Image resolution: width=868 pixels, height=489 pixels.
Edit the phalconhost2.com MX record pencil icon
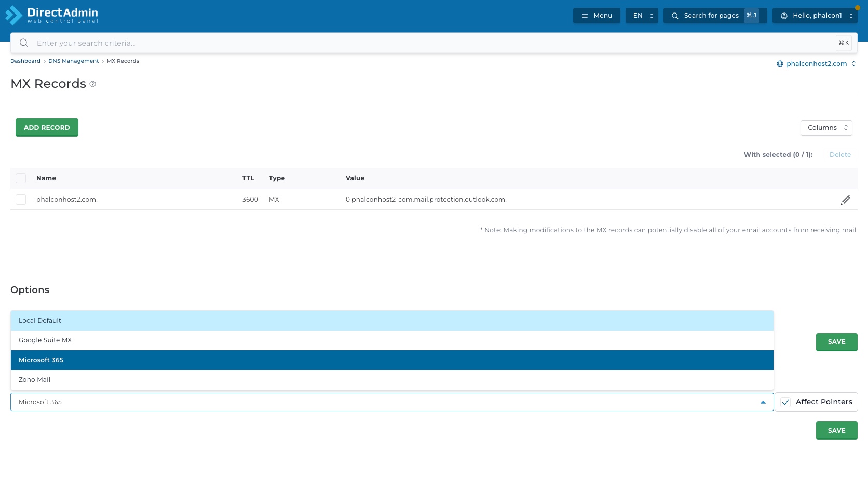[x=846, y=200]
